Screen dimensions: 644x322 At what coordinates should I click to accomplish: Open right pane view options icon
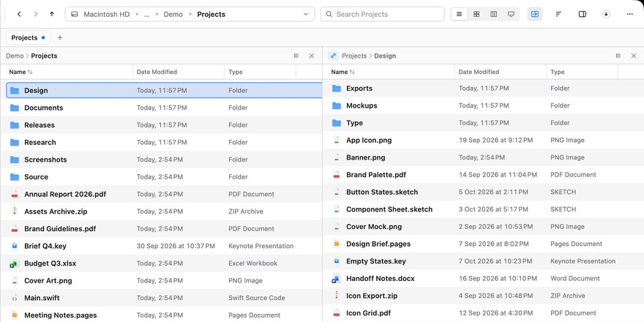click(x=618, y=56)
